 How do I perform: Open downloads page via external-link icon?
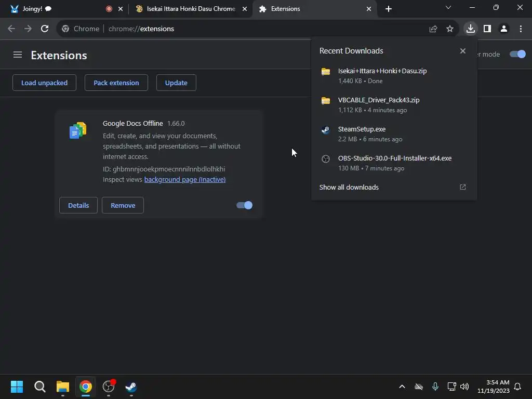tap(463, 187)
